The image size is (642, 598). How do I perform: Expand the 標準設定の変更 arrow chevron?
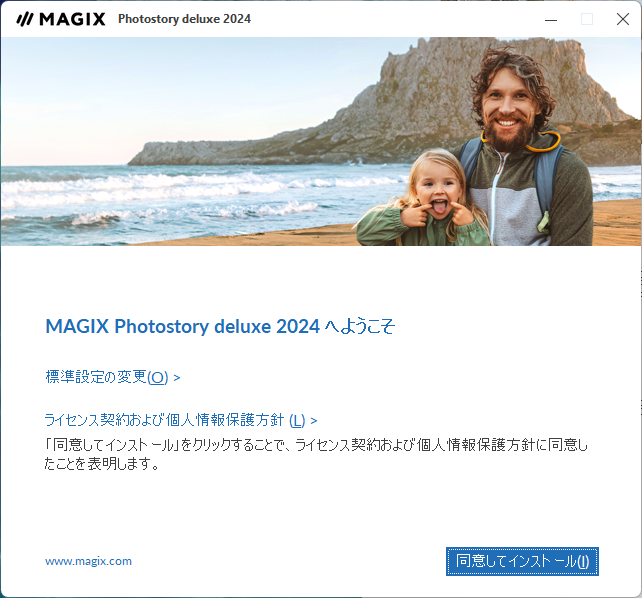176,377
